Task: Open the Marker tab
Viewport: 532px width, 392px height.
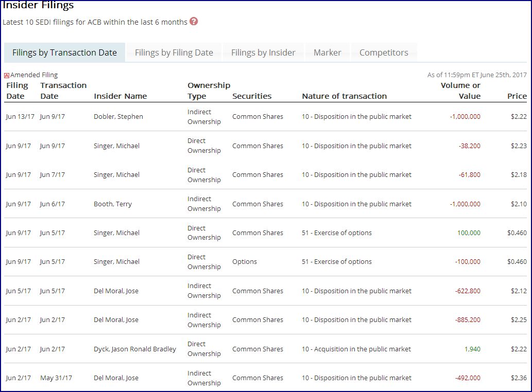Action: [x=327, y=52]
